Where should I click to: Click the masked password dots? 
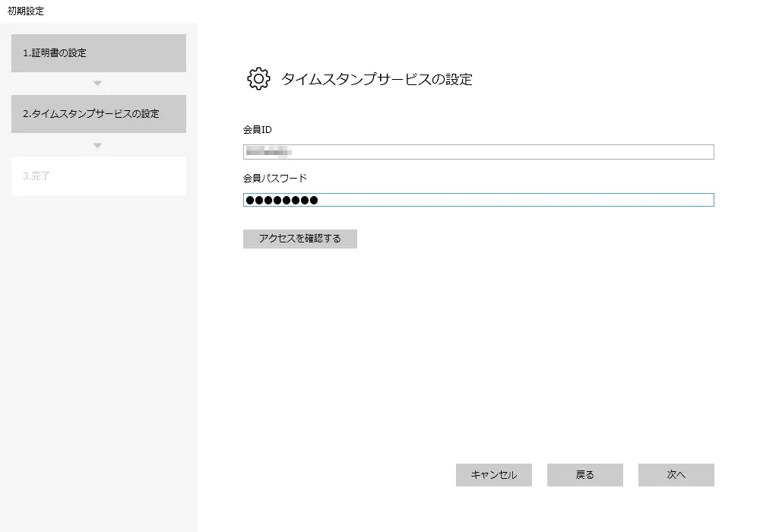(x=281, y=201)
